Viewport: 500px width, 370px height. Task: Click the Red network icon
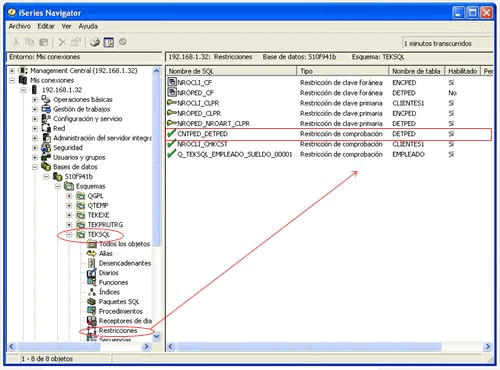pos(46,128)
